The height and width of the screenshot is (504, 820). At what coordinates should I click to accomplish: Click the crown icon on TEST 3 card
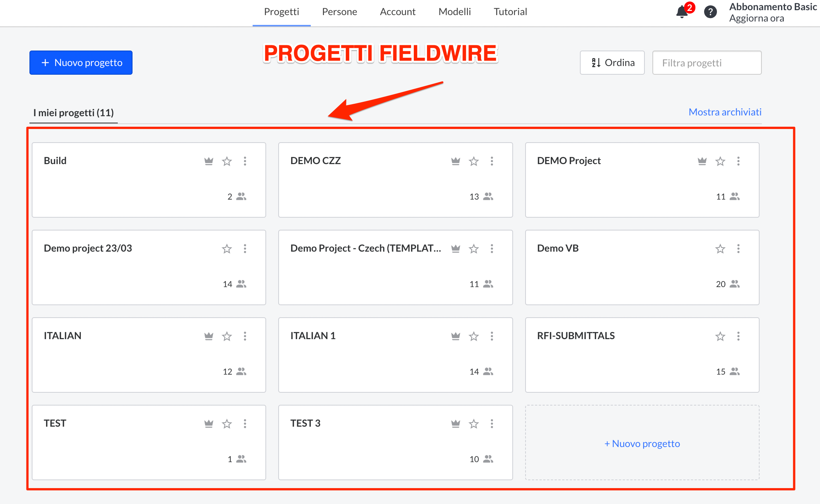[x=456, y=424]
